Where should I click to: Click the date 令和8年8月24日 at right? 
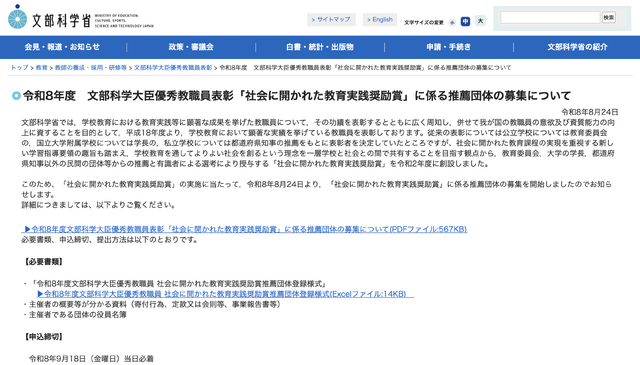click(589, 112)
